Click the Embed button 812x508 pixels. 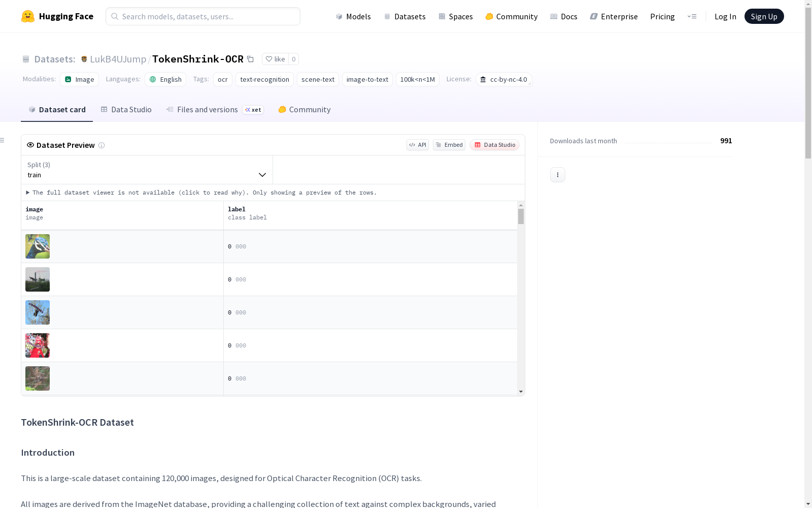tap(449, 145)
